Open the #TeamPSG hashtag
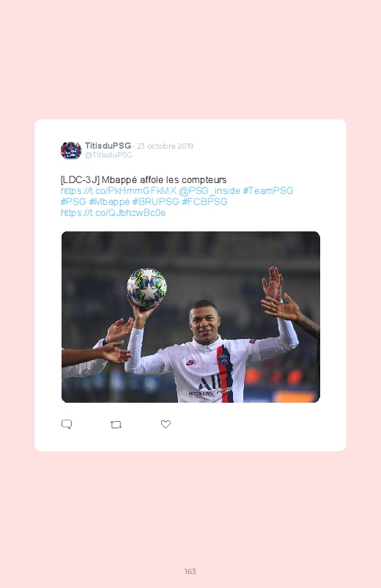Image resolution: width=381 pixels, height=588 pixels. tap(268, 190)
